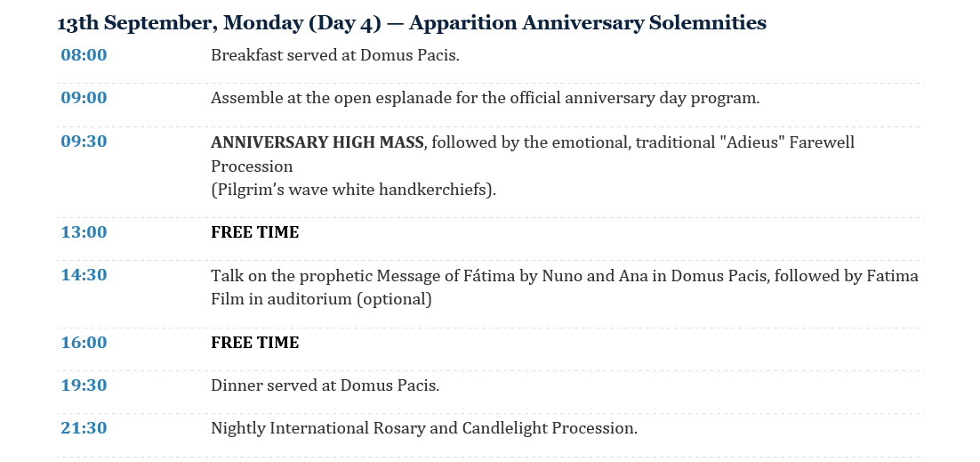The image size is (980, 462).
Task: Select the 14:30 time label
Action: (x=84, y=275)
